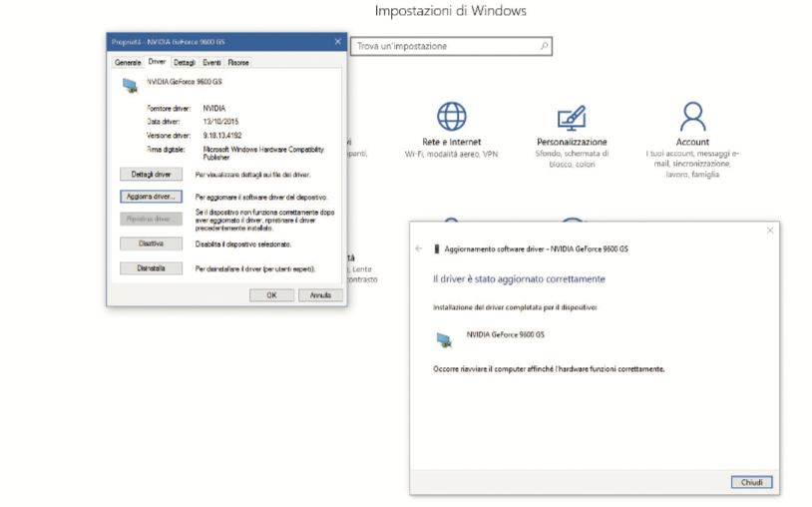Click 'Fornitore driver' NVIDIA value

(213, 108)
